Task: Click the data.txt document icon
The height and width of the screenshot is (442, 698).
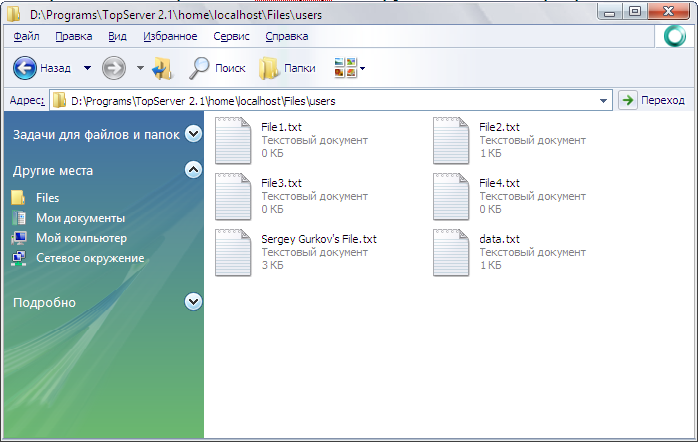Action: coord(451,253)
